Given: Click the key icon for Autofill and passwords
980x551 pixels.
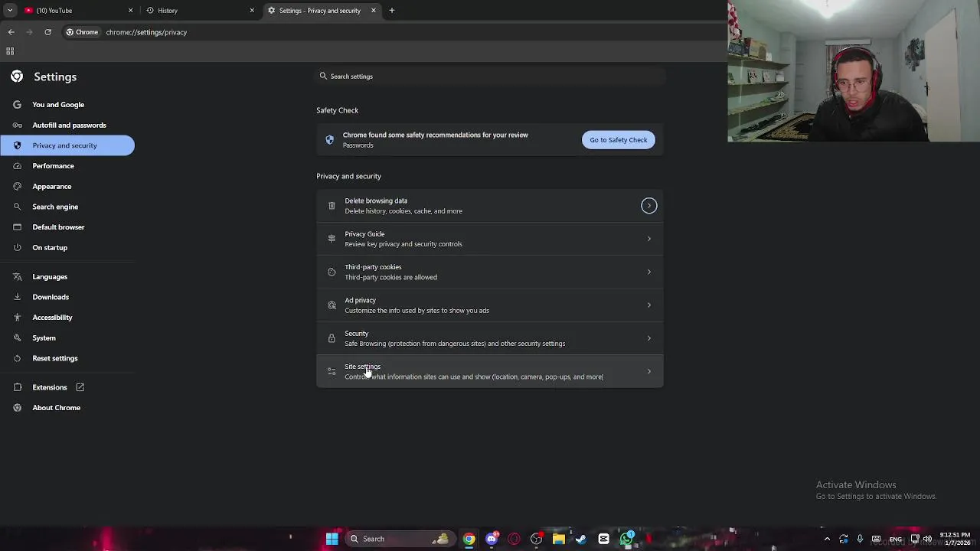Looking at the screenshot, I should pyautogui.click(x=17, y=125).
